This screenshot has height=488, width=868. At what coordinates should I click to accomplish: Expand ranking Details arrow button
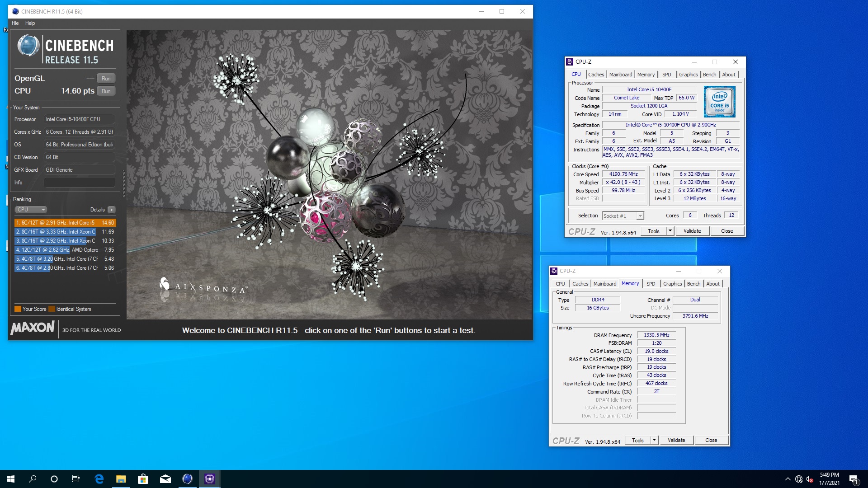click(112, 210)
